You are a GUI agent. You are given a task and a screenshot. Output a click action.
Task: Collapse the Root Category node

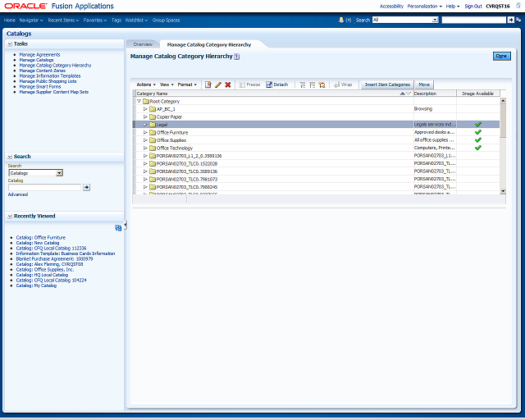pos(139,101)
